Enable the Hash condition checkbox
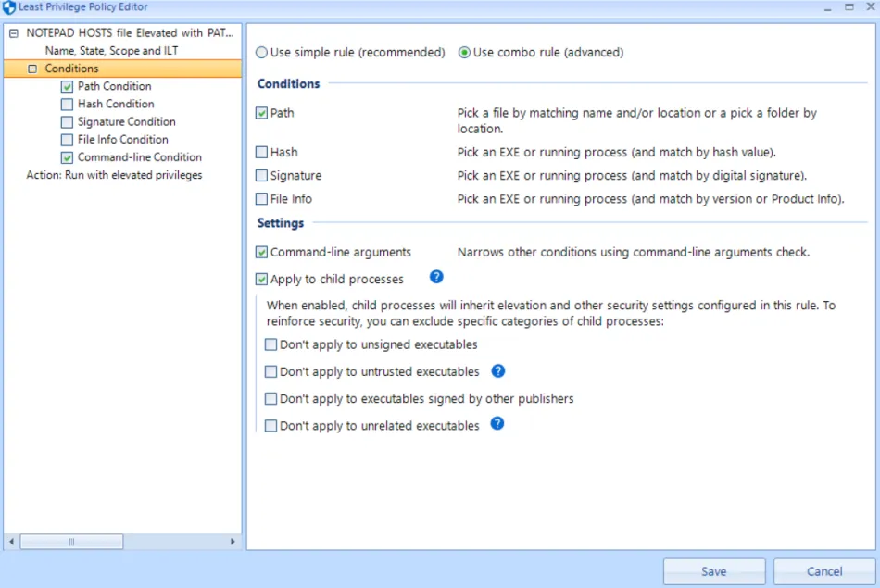880x588 pixels. coord(262,152)
